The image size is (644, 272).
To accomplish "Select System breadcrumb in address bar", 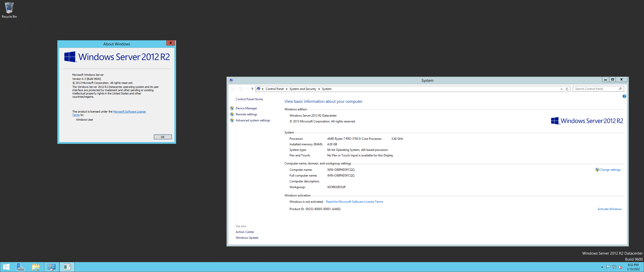I will pyautogui.click(x=327, y=89).
